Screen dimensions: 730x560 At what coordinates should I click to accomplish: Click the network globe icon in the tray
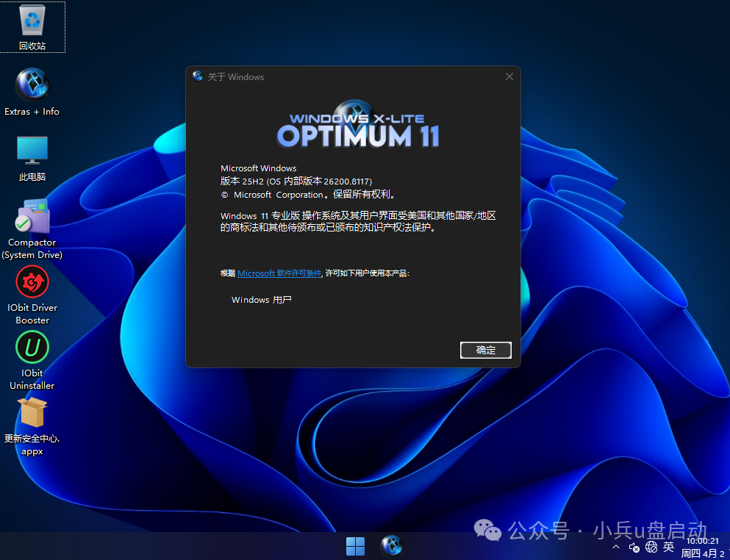(651, 547)
